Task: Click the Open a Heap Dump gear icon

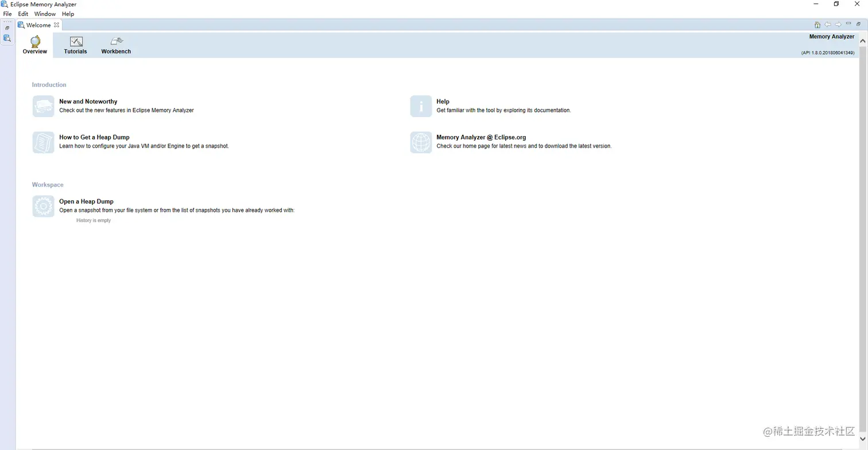Action: pos(43,206)
